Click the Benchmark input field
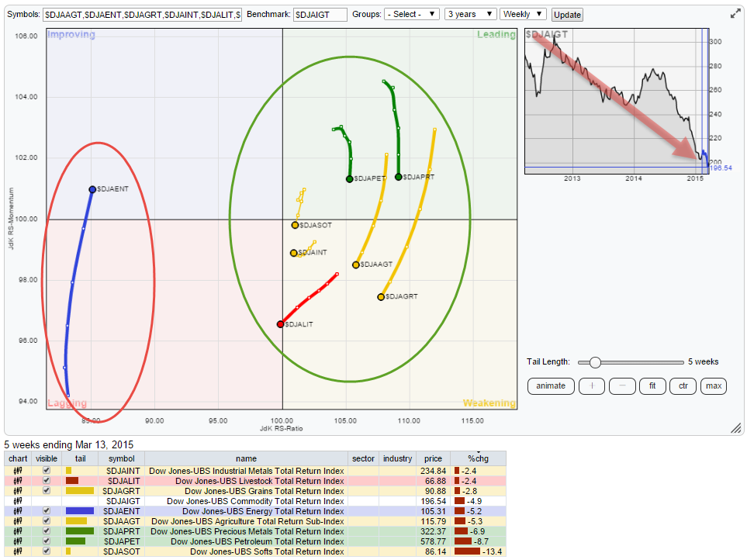Image resolution: width=747 pixels, height=560 pixels. pyautogui.click(x=320, y=15)
